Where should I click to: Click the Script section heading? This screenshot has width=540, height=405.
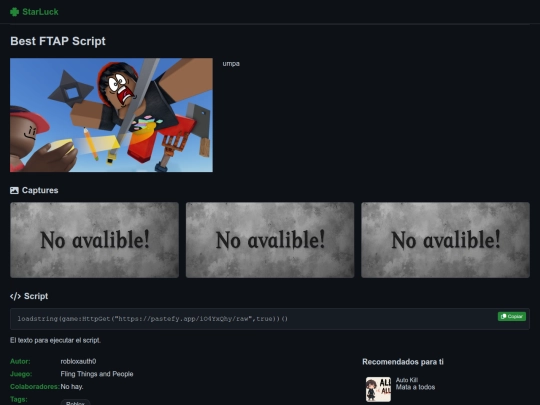(36, 296)
